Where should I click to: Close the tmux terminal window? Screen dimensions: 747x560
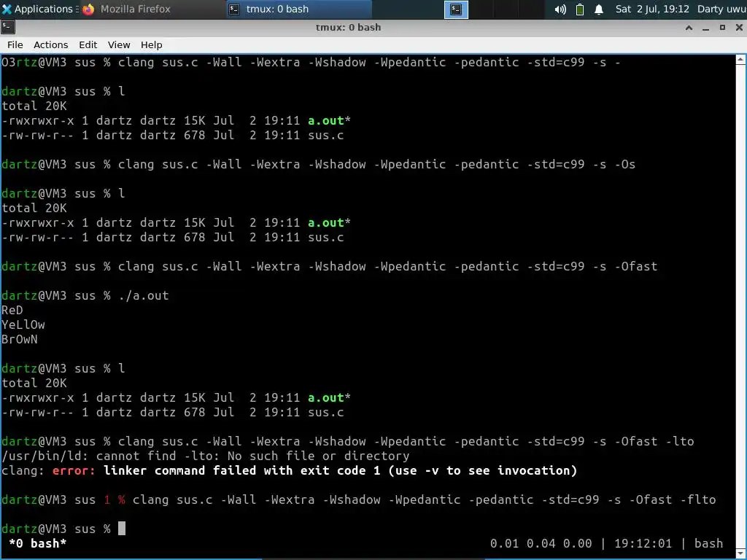coord(739,28)
